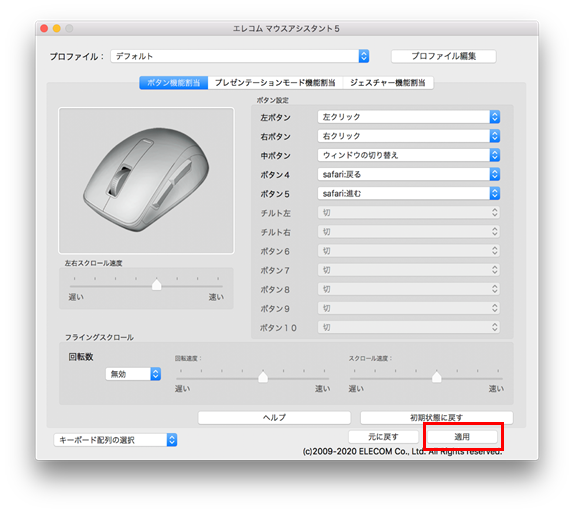Click the disabled ボタン10 dropdown
The image size is (574, 513).
pyautogui.click(x=409, y=327)
